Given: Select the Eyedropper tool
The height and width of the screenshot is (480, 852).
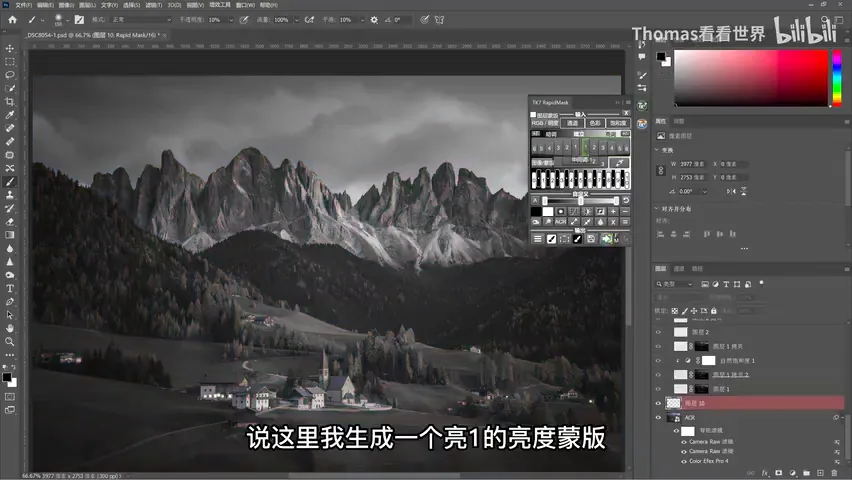Looking at the screenshot, I should pos(10,115).
